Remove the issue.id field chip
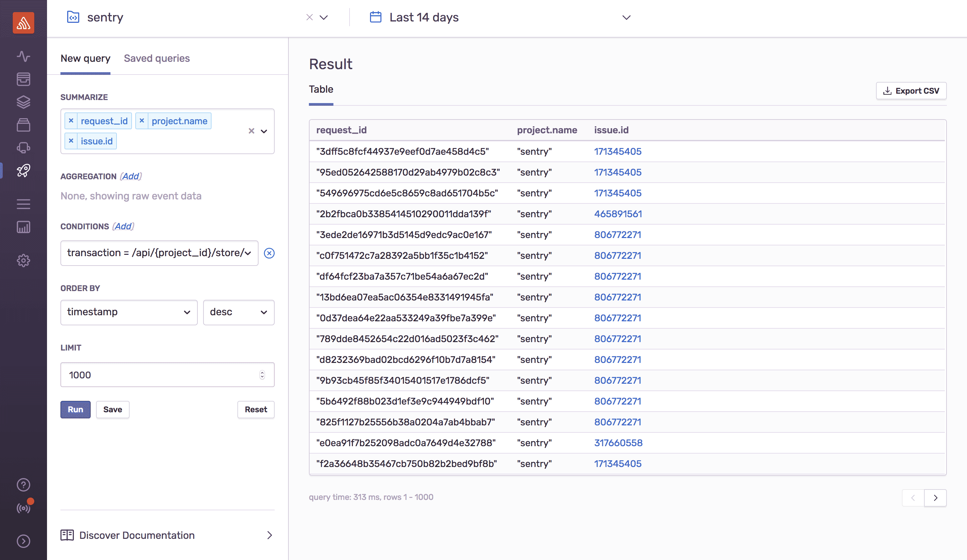967x560 pixels. point(71,141)
